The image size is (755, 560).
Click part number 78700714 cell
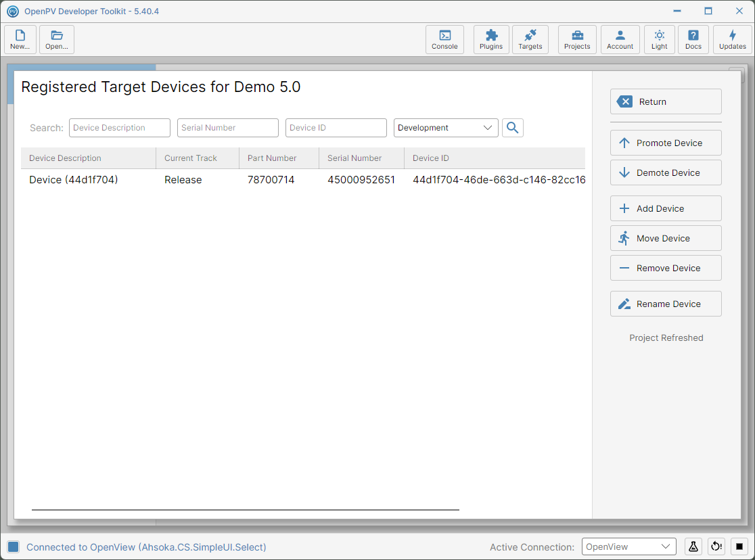[271, 180]
